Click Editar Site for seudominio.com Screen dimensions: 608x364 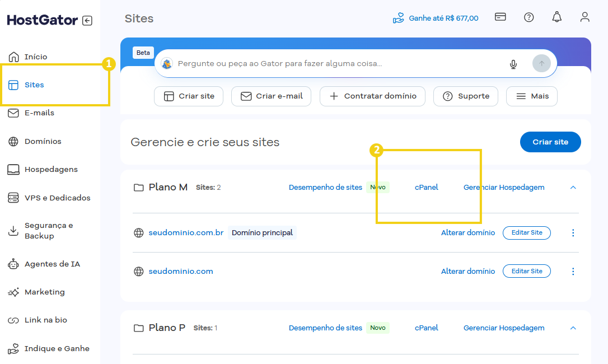pyautogui.click(x=527, y=271)
